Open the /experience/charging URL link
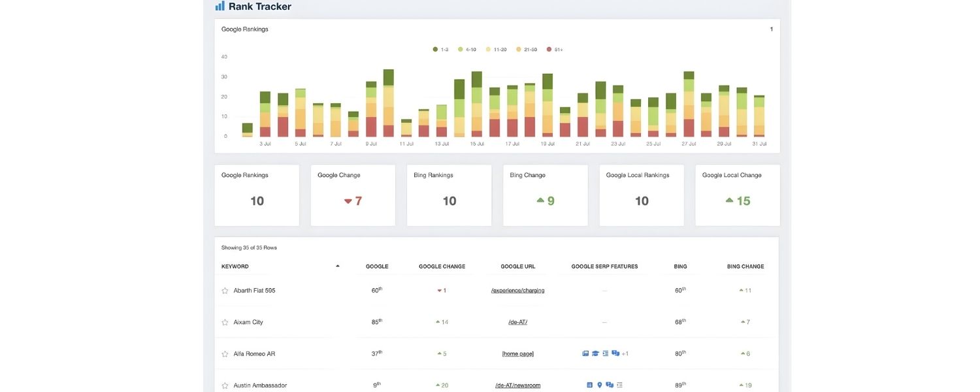 point(517,291)
